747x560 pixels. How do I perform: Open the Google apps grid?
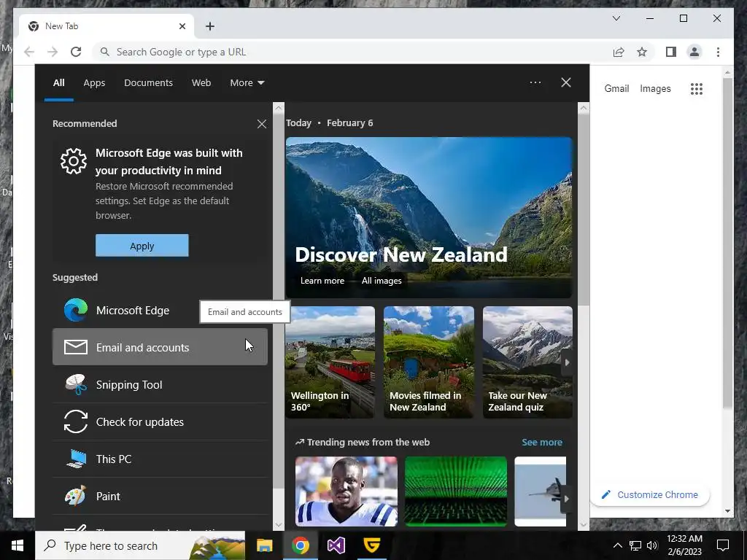(x=697, y=88)
